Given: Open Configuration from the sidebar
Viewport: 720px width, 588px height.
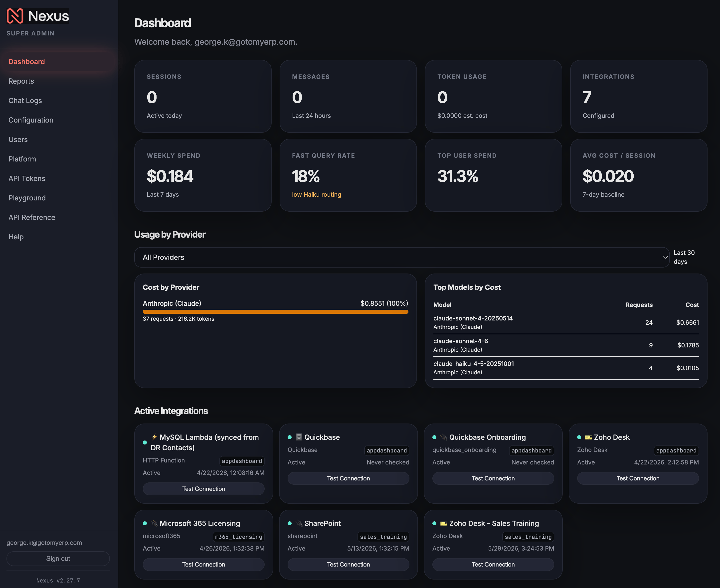Looking at the screenshot, I should click(59, 120).
